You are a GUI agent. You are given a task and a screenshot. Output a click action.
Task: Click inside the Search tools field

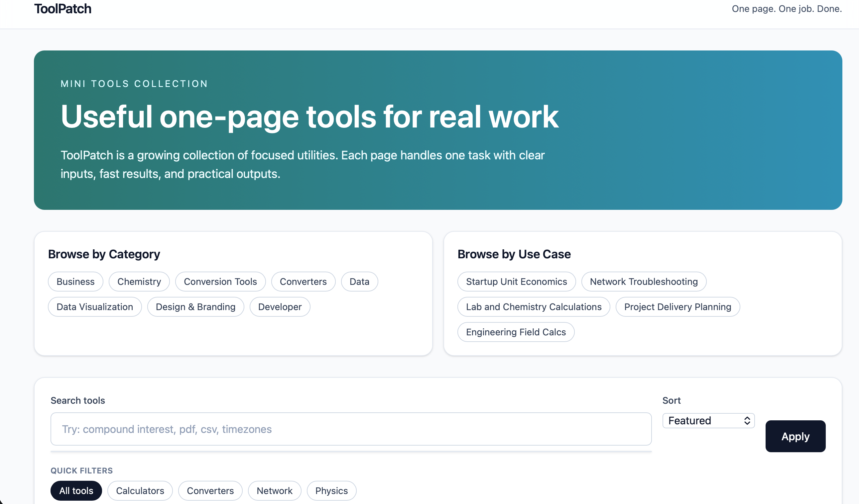click(351, 429)
